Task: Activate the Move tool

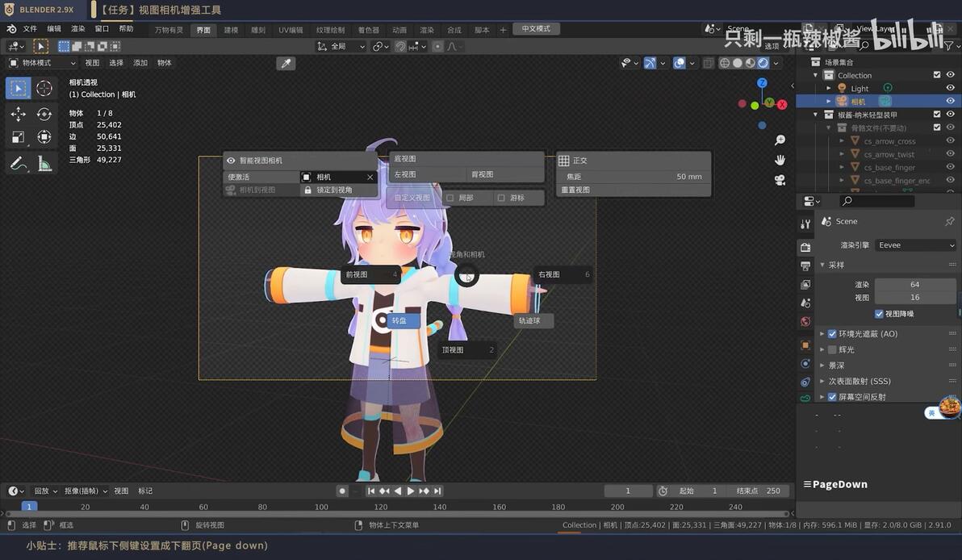Action: click(19, 114)
